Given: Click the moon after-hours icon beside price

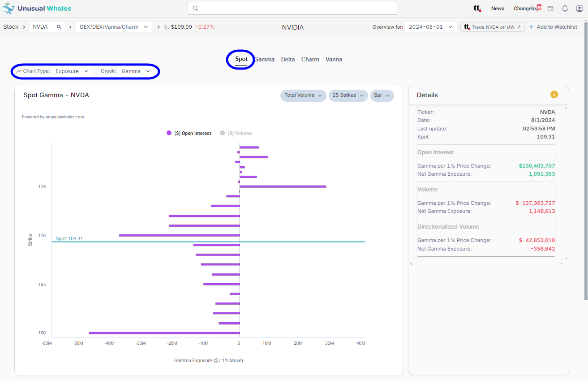Looking at the screenshot, I should pyautogui.click(x=167, y=27).
